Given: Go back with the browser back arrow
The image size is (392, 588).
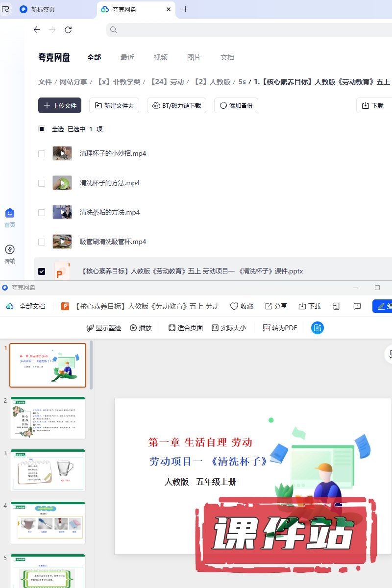Looking at the screenshot, I should pyautogui.click(x=37, y=30).
